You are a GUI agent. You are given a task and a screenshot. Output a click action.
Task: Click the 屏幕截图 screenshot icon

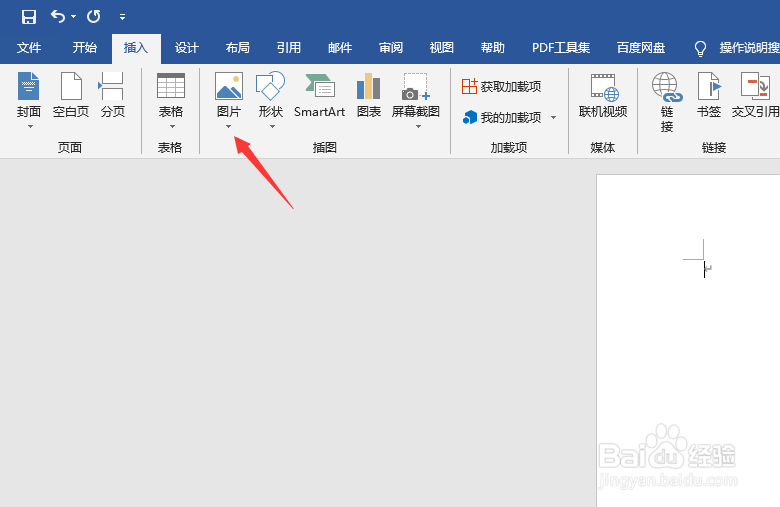415,87
